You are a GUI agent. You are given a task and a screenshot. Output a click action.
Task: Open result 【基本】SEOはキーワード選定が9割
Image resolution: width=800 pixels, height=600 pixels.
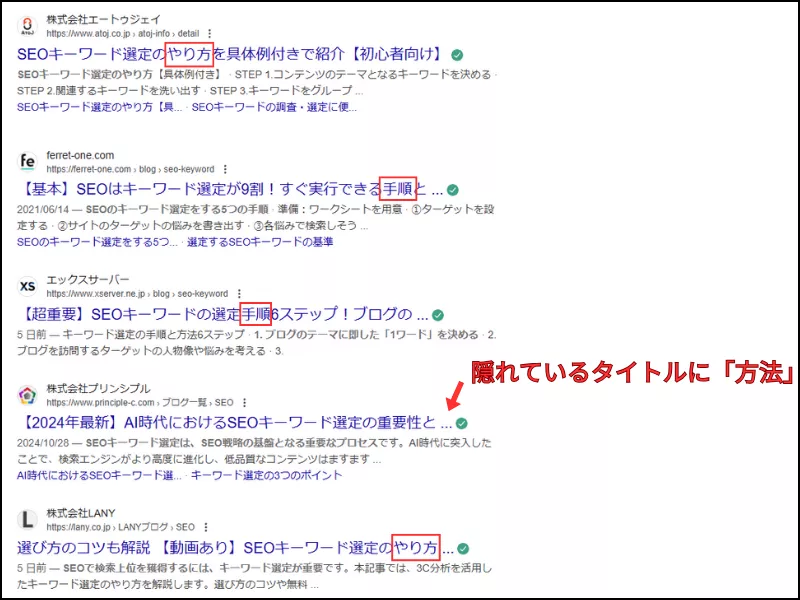click(x=230, y=189)
